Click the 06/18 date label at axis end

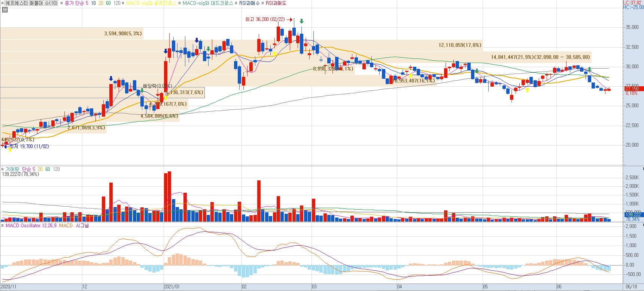(x=631, y=286)
